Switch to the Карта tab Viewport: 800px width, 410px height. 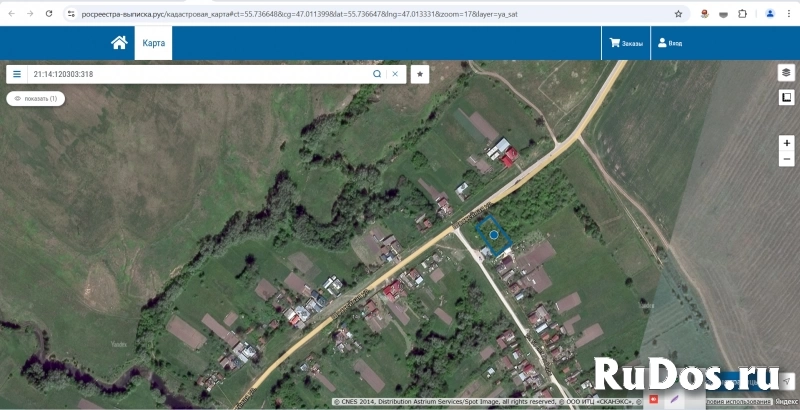click(x=153, y=43)
